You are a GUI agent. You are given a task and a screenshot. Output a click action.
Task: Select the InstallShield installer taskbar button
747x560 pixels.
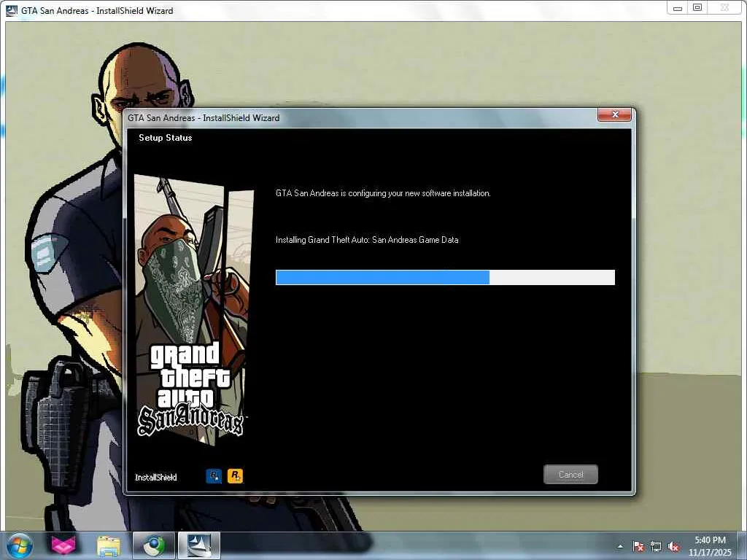tap(198, 545)
